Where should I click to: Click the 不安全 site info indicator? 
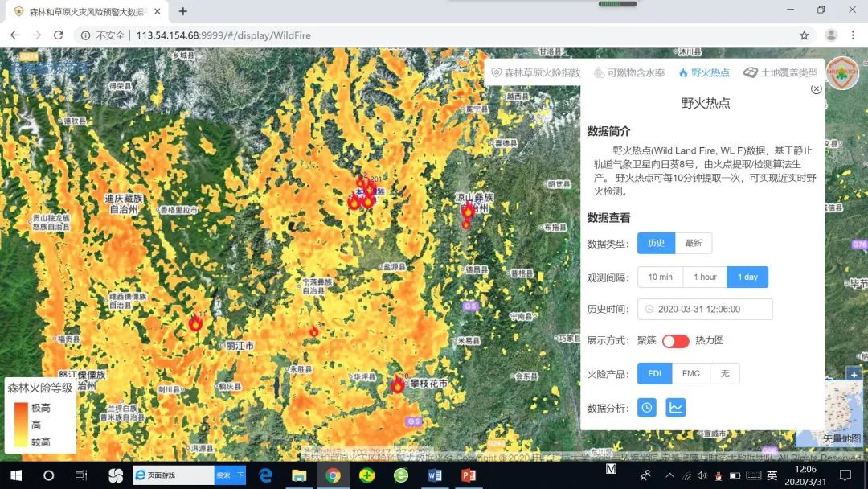(103, 35)
